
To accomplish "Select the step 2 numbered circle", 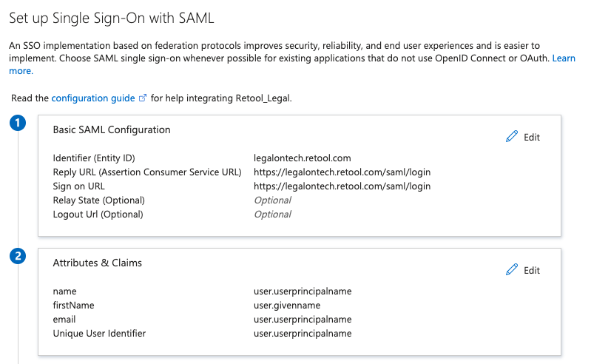I will [x=18, y=256].
